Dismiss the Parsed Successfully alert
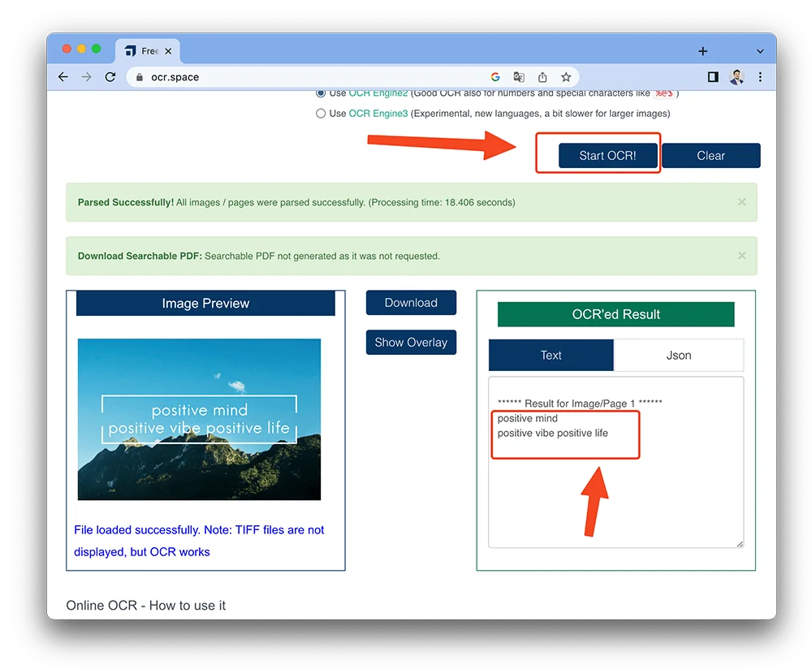Viewport: 812px width, 669px height. coord(741,202)
